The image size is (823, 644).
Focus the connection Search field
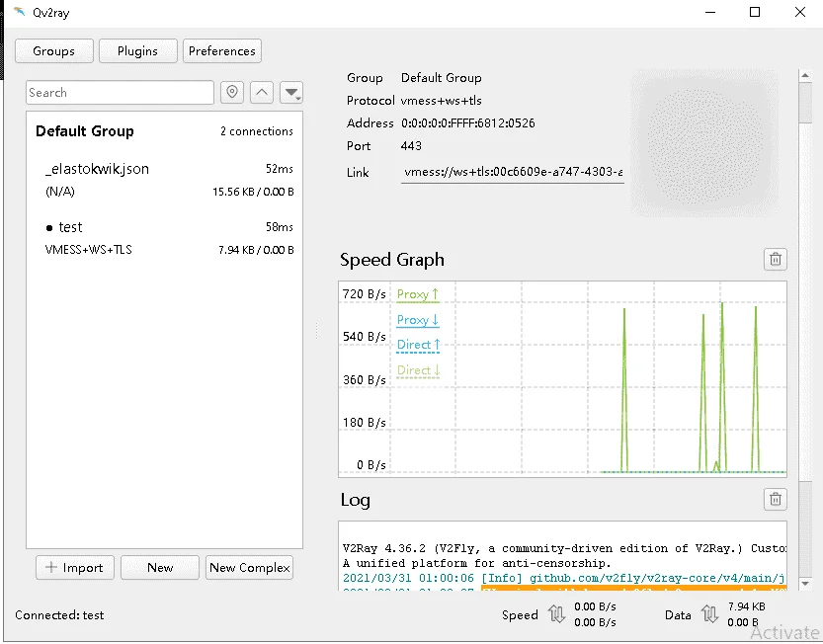click(x=120, y=93)
